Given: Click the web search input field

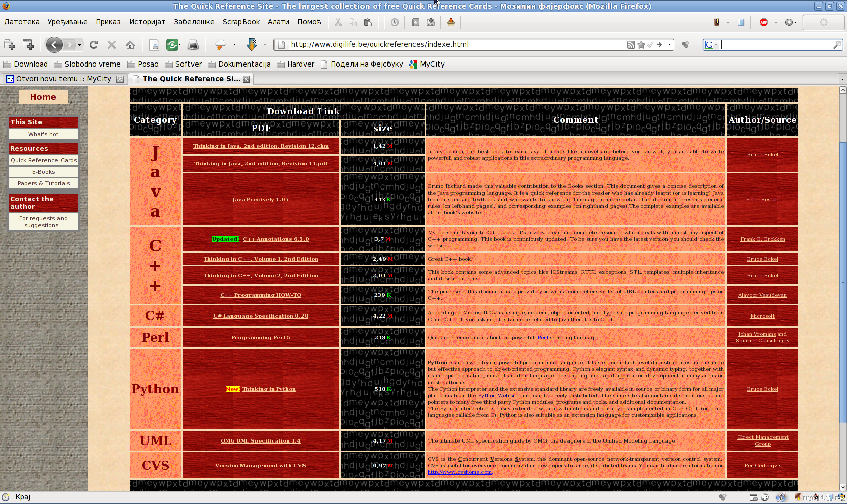Looking at the screenshot, I should click(x=776, y=45).
